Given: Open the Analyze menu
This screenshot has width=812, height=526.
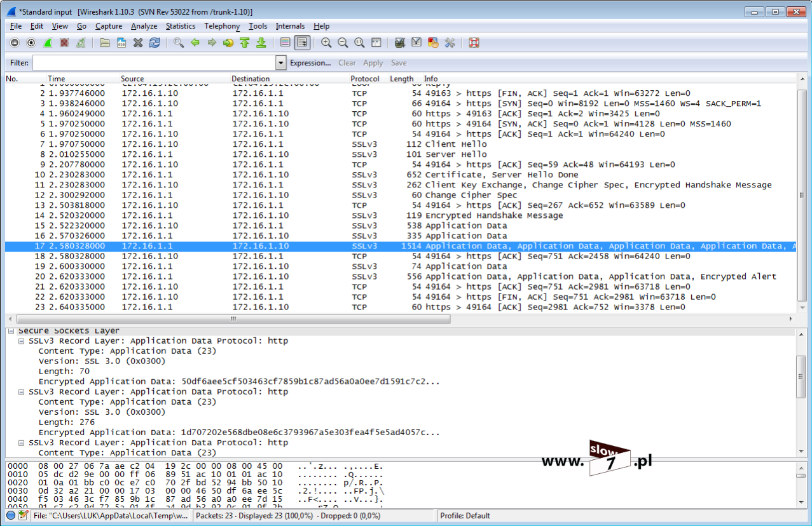Looking at the screenshot, I should (x=144, y=26).
